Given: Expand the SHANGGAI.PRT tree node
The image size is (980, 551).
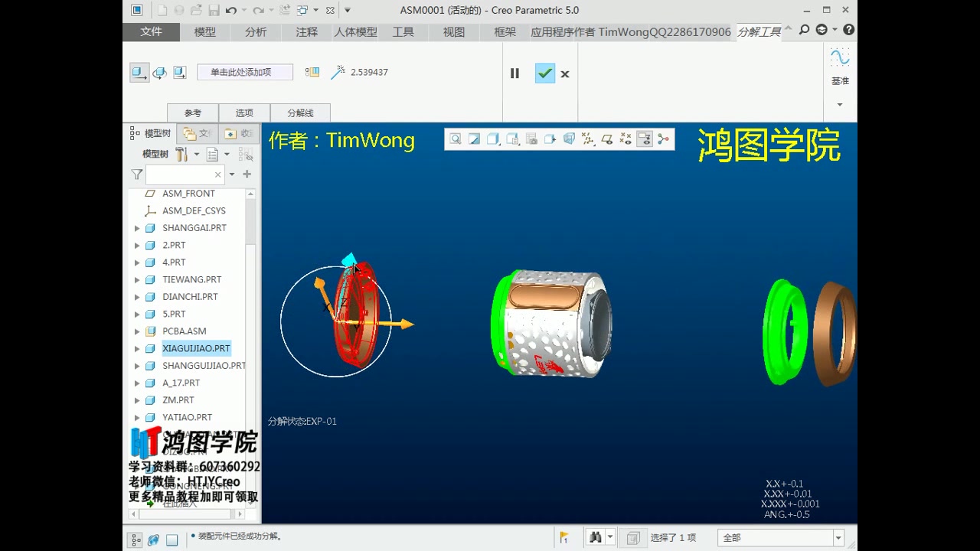Looking at the screenshot, I should pos(138,227).
